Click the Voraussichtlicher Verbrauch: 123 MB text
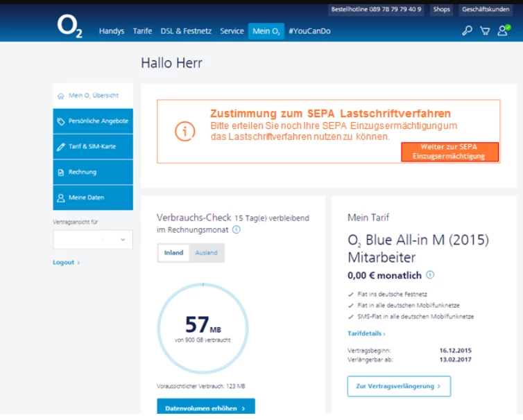The image size is (523, 420). coord(200,386)
